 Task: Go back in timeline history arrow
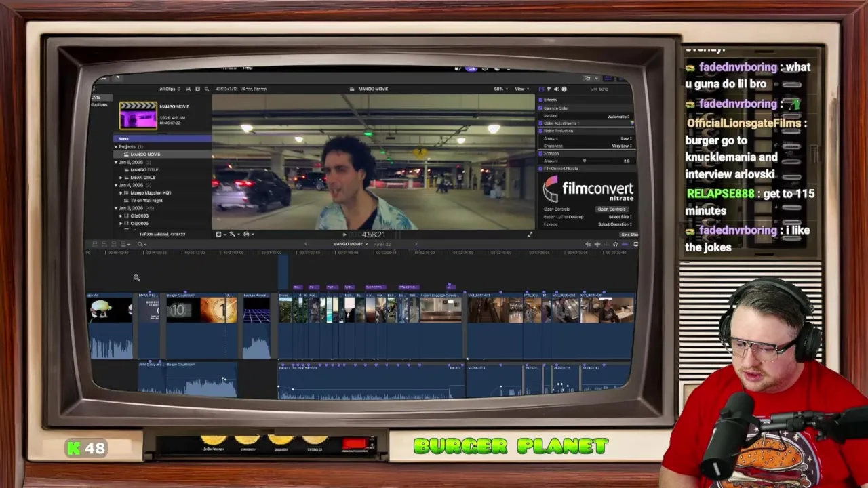305,244
